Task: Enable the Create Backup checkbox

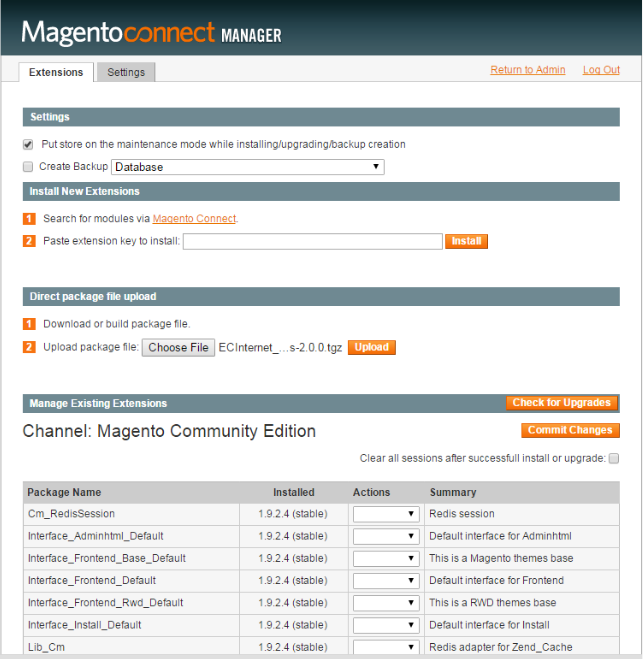Action: pyautogui.click(x=28, y=167)
